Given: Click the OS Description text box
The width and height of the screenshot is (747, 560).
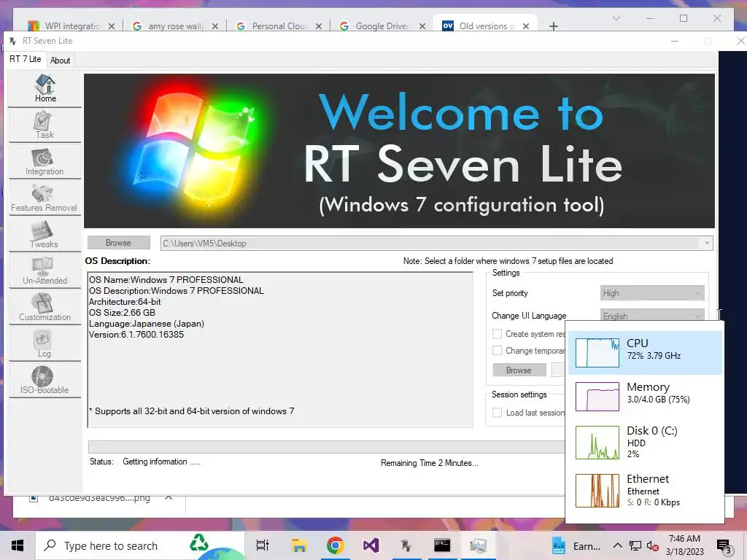Looking at the screenshot, I should click(x=280, y=349).
